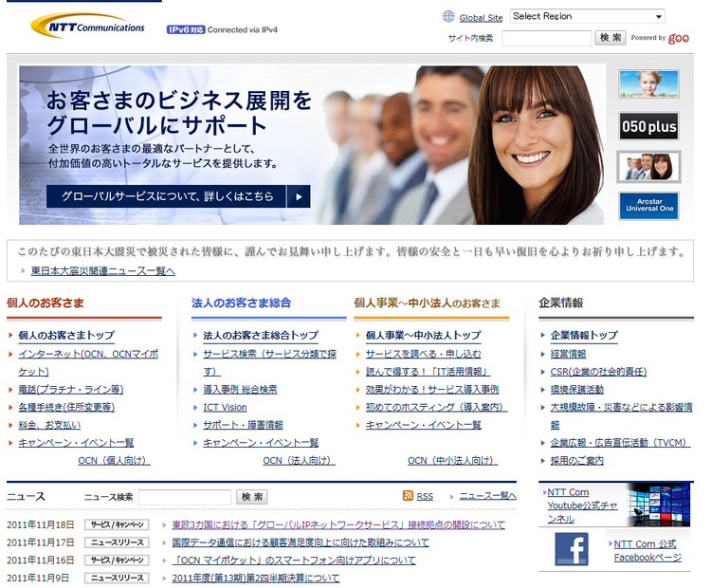Open the 東欧3カ国 グローバルIPネットワークサービス news
Image resolution: width=711 pixels, height=588 pixels.
point(338,525)
